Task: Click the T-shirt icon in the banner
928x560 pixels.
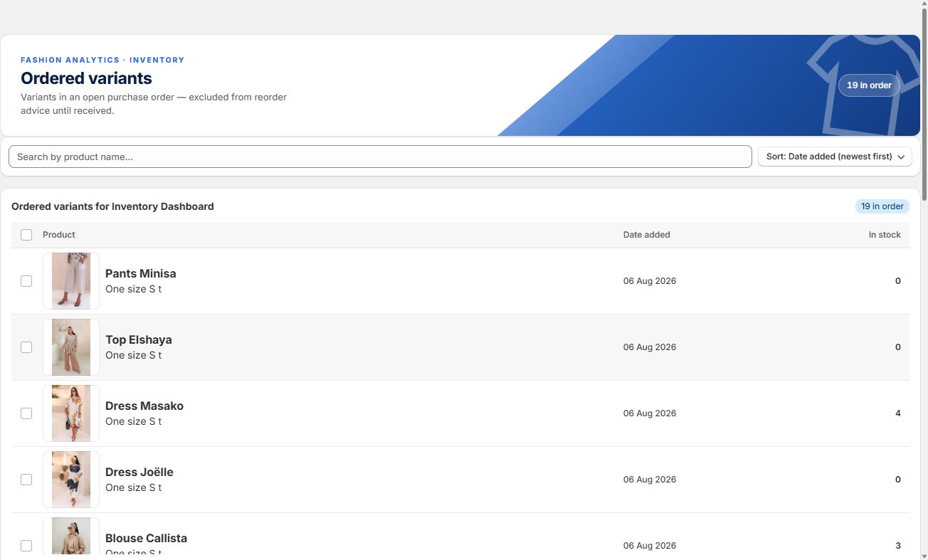Action: [x=863, y=85]
